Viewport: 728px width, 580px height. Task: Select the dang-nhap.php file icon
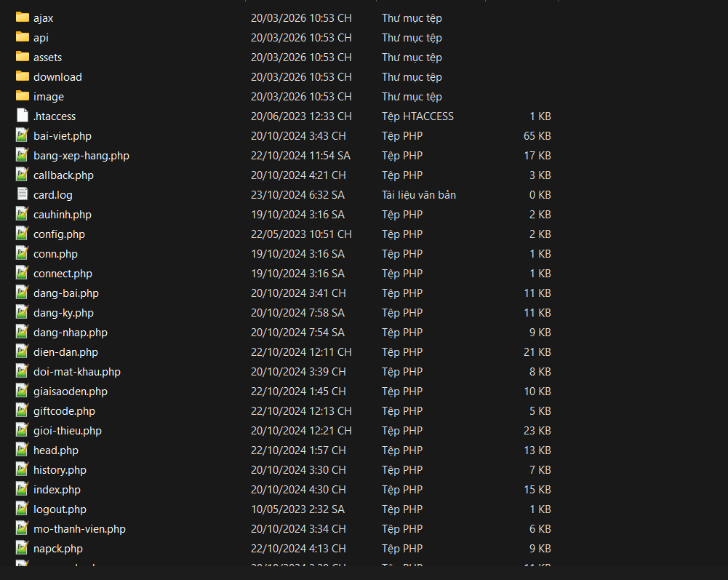click(23, 331)
